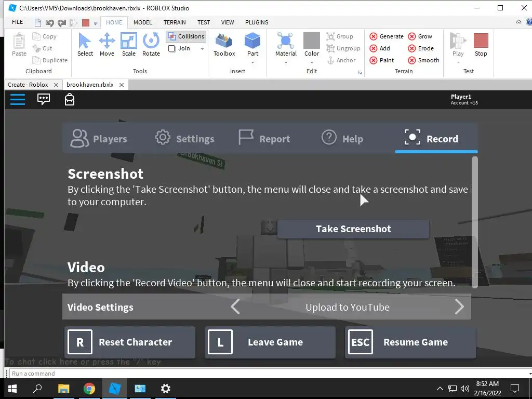Open the Material picker

286,45
